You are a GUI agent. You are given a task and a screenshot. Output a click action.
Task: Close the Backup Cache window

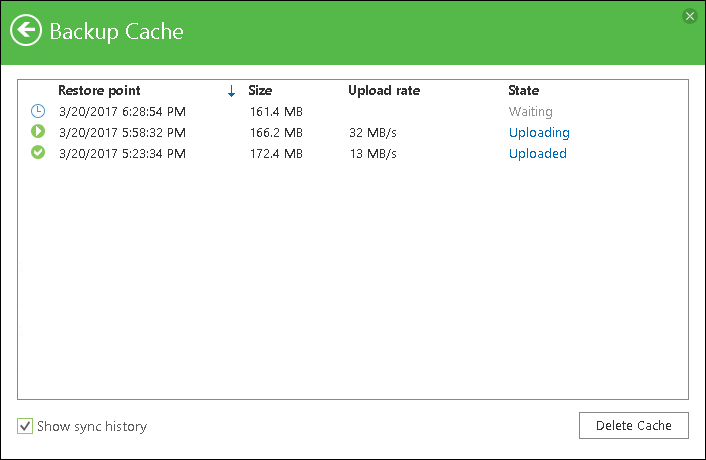[689, 16]
